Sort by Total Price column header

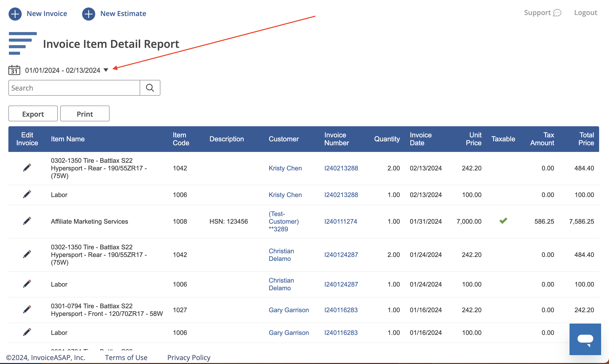(586, 139)
